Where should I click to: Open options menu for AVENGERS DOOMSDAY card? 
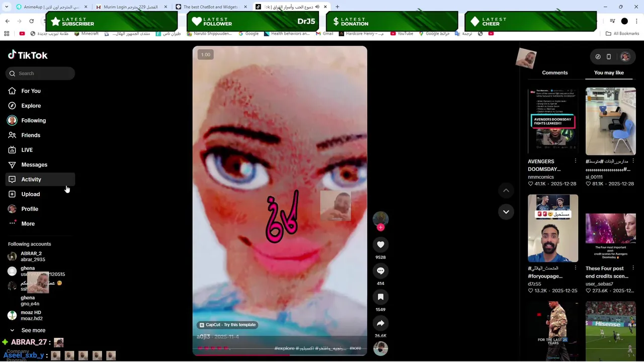(576, 161)
